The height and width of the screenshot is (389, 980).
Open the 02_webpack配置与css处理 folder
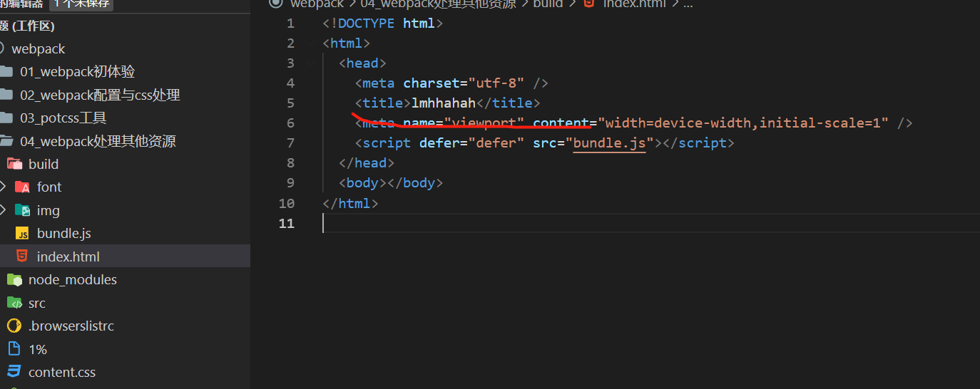click(100, 95)
